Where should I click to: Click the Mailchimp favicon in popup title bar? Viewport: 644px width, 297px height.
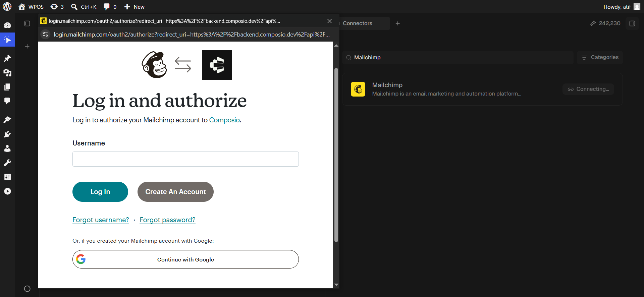43,21
